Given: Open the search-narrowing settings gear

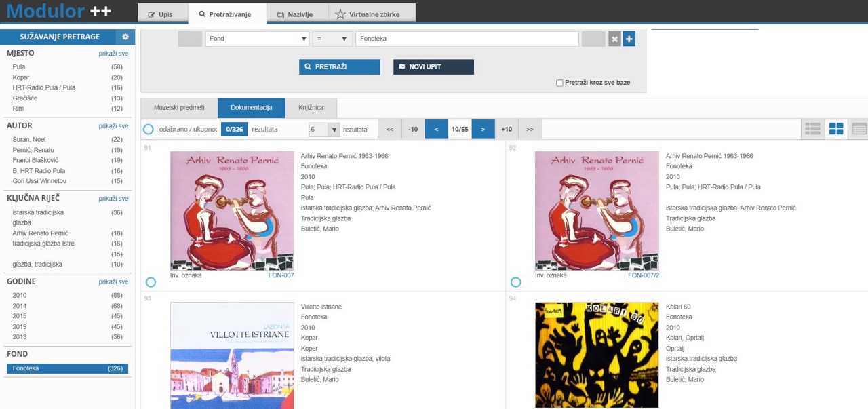Looking at the screenshot, I should tap(125, 37).
